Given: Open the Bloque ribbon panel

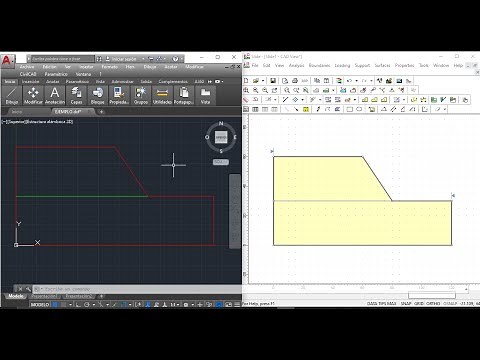Looking at the screenshot, I should pyautogui.click(x=98, y=96).
